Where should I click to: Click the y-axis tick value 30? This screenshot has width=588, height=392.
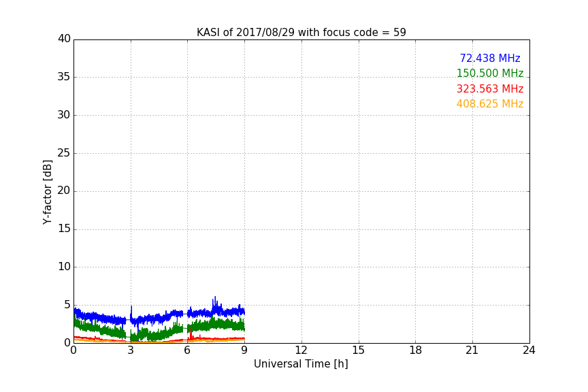click(64, 115)
